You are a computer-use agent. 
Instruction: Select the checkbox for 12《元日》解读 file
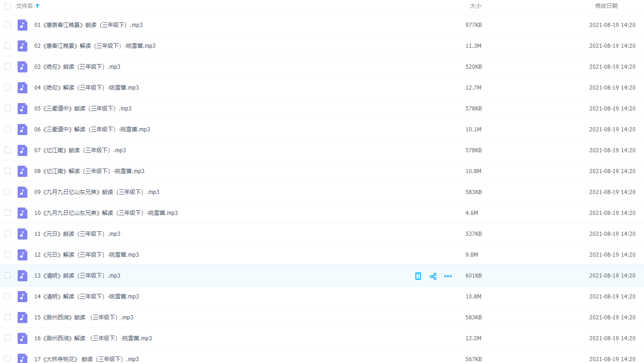[x=7, y=254]
